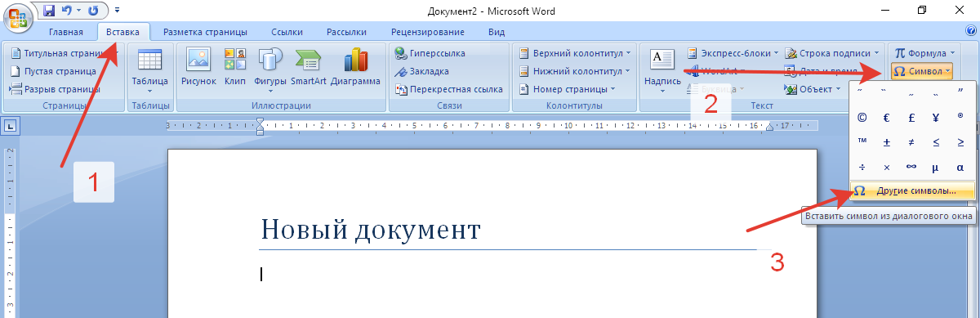Expand the Undo history dropdown arrow
This screenshot has width=980, height=318.
point(78,11)
